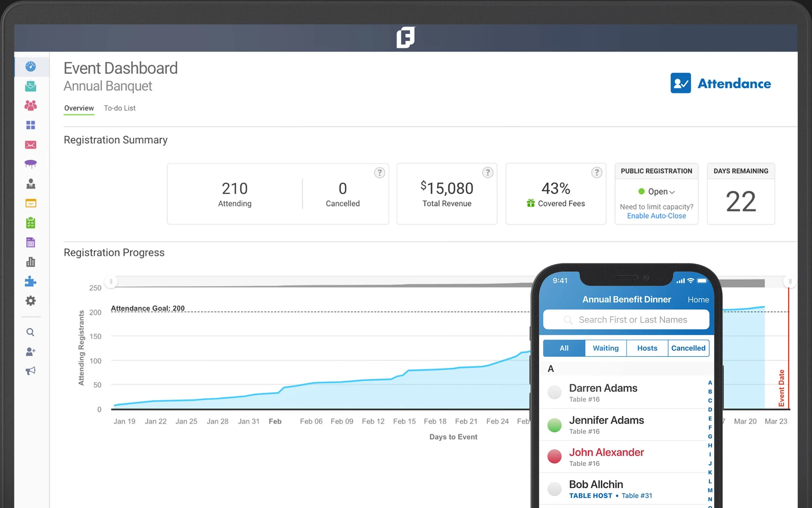This screenshot has height=508, width=812.
Task: Click the left chart range slider handle
Action: 111,281
